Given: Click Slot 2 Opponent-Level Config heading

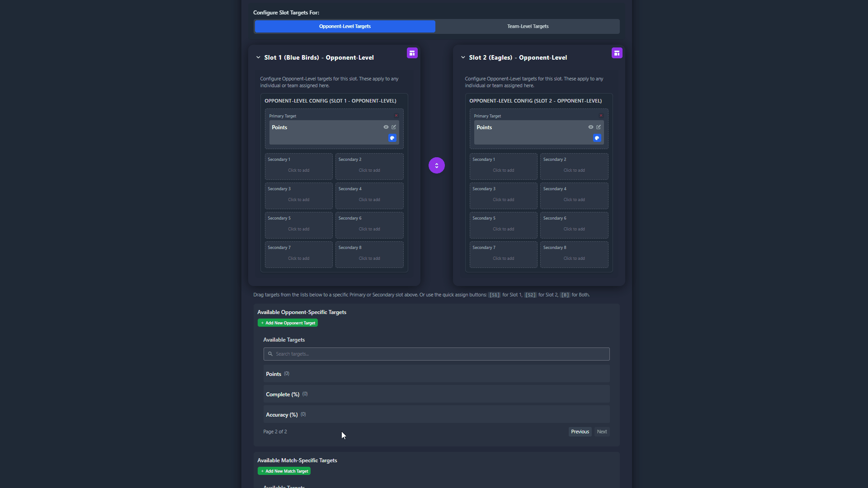Looking at the screenshot, I should [535, 101].
